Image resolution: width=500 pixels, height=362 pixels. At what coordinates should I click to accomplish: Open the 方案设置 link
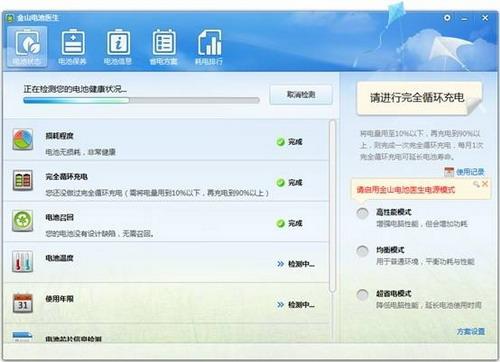470,331
